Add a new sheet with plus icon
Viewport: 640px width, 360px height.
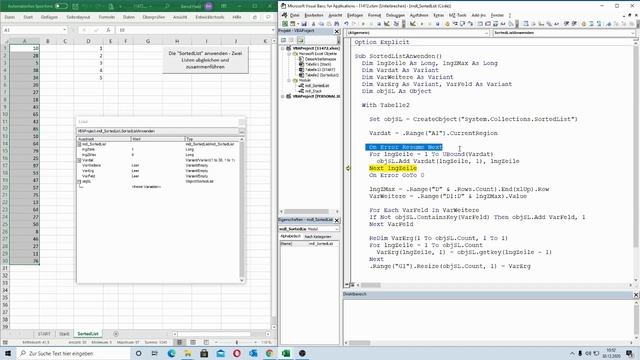point(116,333)
